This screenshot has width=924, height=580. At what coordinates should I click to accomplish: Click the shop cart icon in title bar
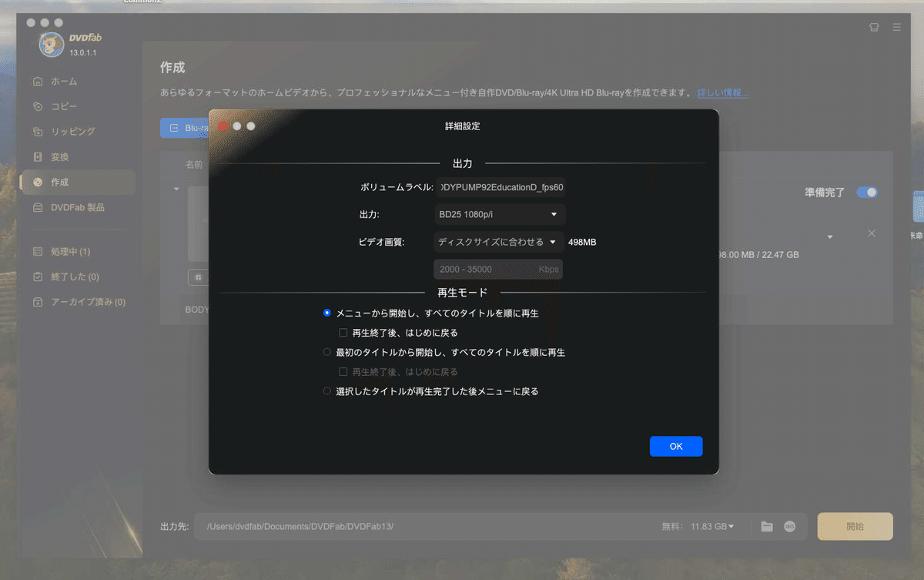click(x=873, y=27)
